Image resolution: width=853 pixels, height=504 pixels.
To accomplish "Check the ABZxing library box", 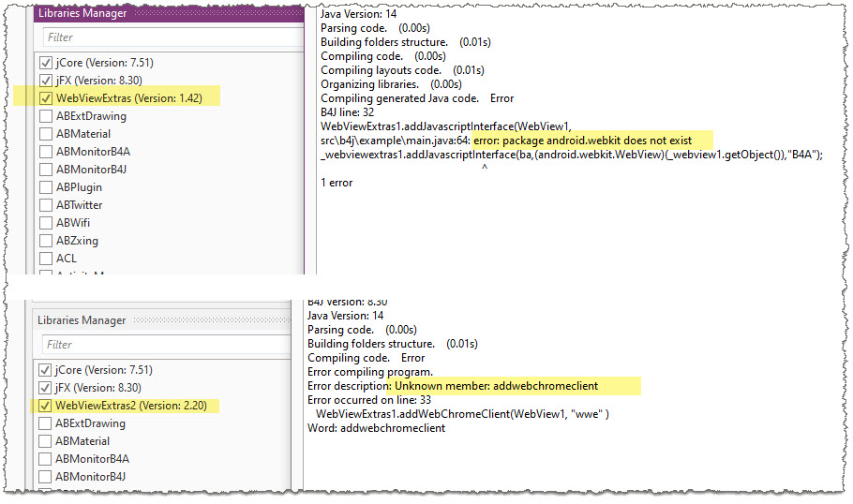I will click(46, 241).
